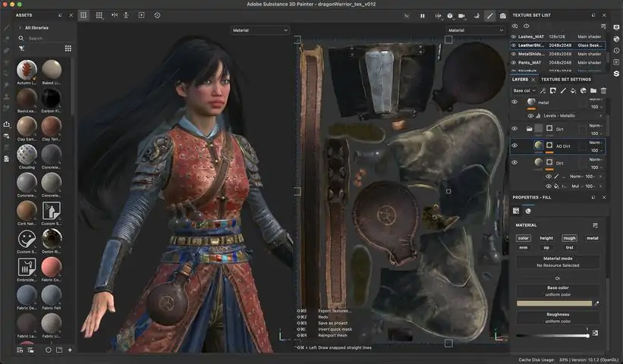The image size is (623, 364).
Task: Click the add mask icon in Layers toolbar
Action: click(552, 90)
